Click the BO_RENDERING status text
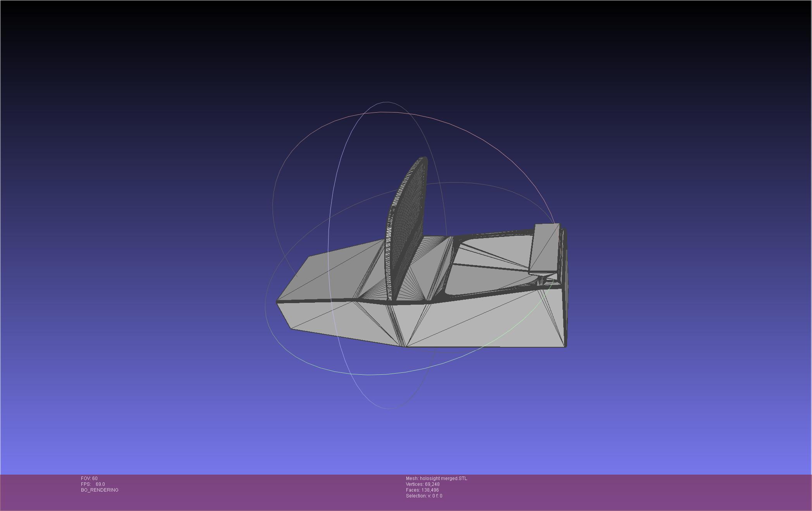Image resolution: width=812 pixels, height=511 pixels. [x=100, y=490]
